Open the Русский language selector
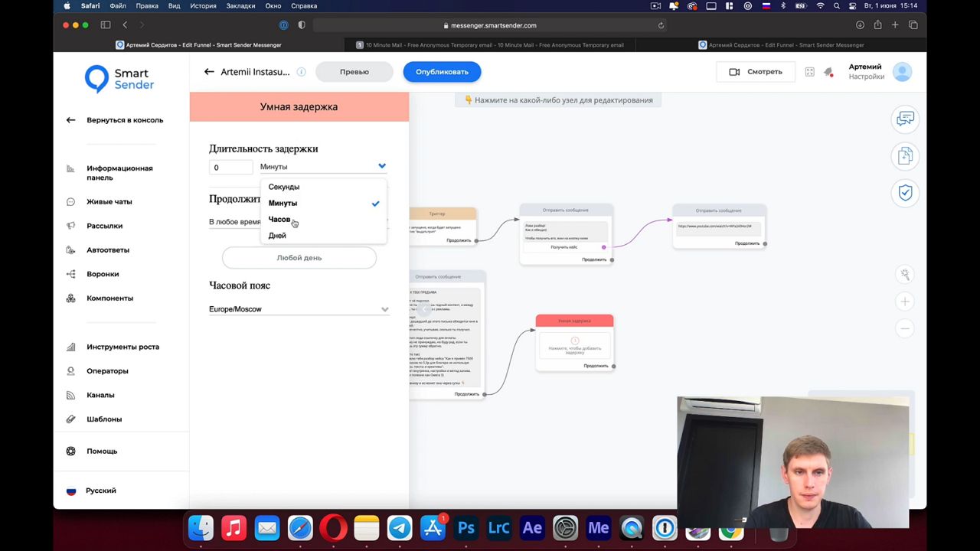 tap(100, 491)
